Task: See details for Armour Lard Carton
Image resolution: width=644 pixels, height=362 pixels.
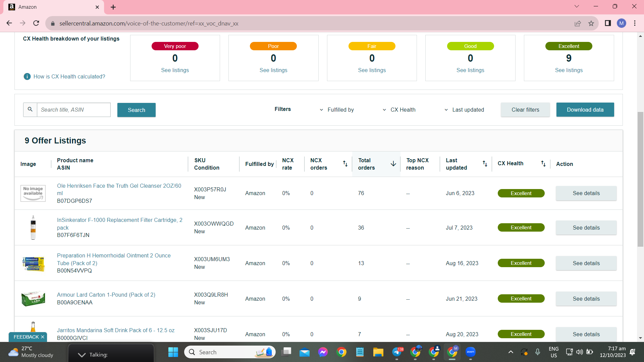Action: click(586, 299)
